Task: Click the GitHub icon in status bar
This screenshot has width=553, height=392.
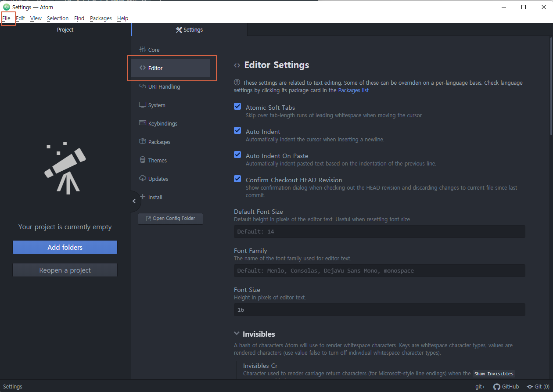Action: pyautogui.click(x=506, y=387)
